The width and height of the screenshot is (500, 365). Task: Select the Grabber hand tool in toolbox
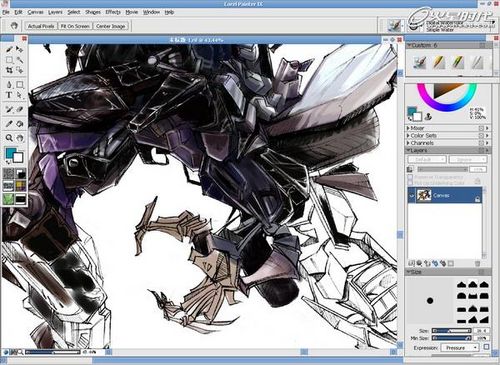click(20, 138)
